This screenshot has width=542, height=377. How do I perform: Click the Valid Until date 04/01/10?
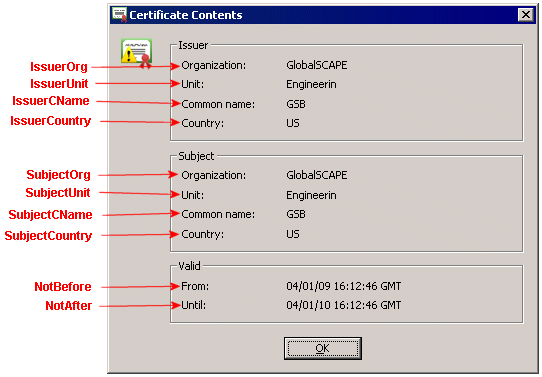pyautogui.click(x=308, y=305)
